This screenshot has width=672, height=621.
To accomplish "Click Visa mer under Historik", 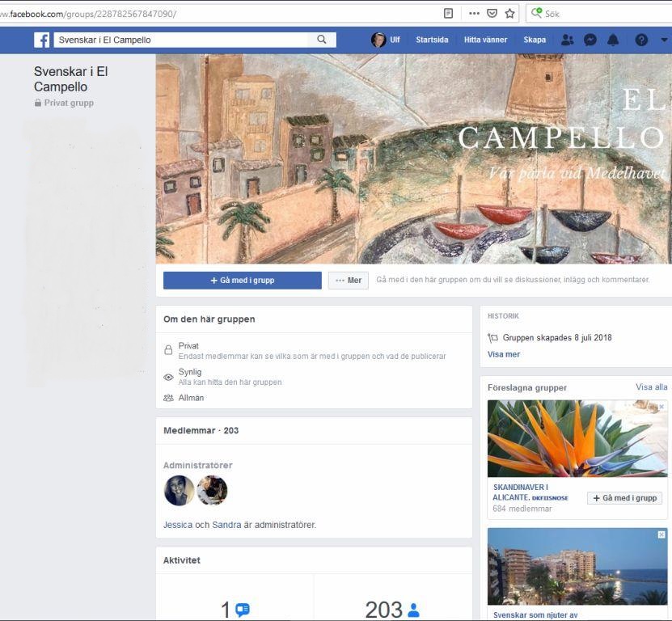I will (x=504, y=354).
